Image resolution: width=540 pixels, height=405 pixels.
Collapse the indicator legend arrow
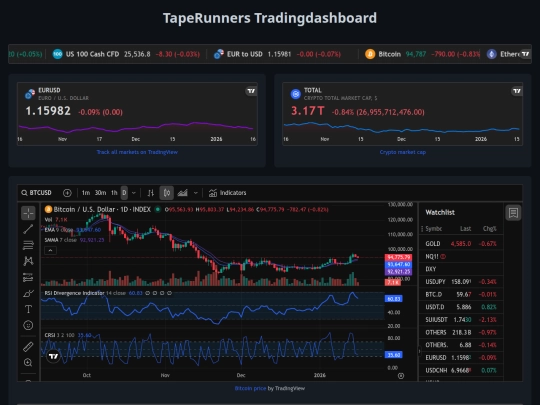tap(50, 250)
